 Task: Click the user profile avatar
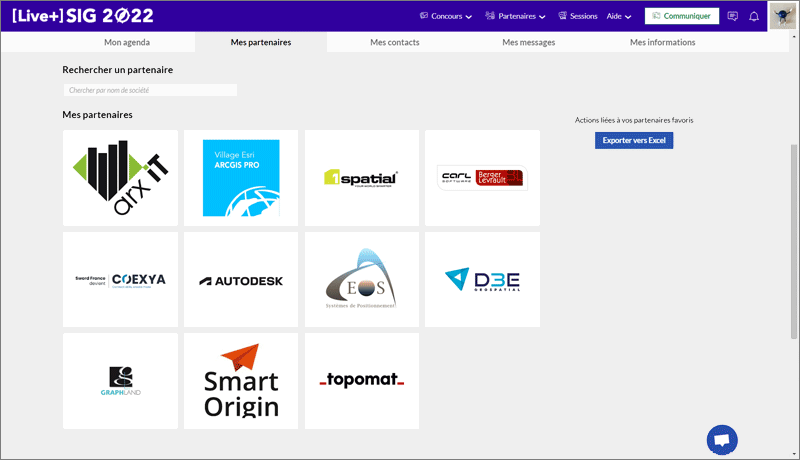click(x=781, y=16)
